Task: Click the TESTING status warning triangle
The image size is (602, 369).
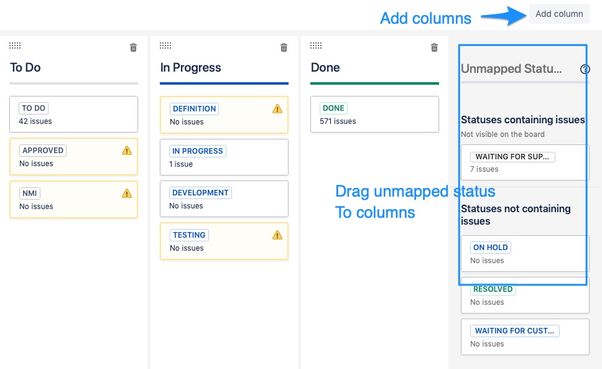Action: click(x=277, y=235)
